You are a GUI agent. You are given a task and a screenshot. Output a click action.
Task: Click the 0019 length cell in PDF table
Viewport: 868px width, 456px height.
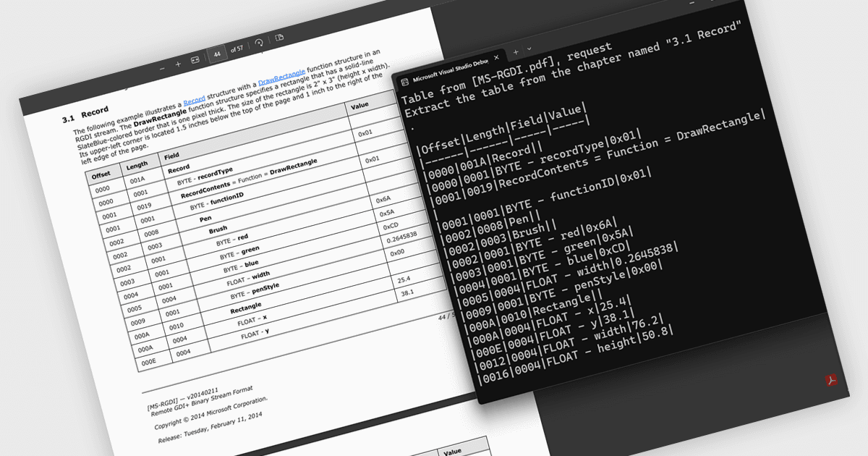(145, 208)
